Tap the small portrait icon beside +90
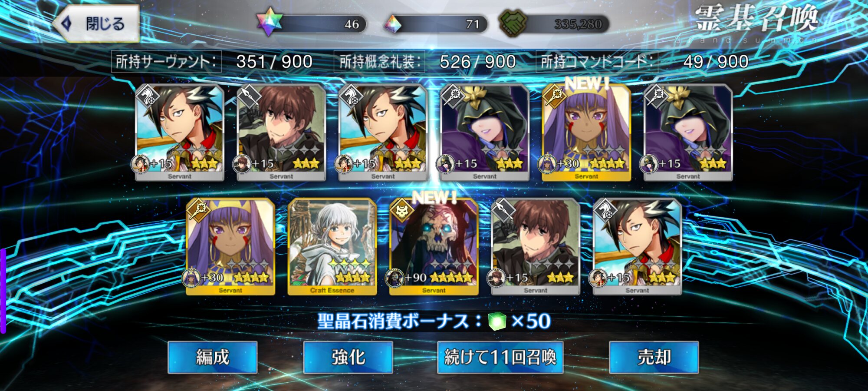This screenshot has height=391, width=868. coord(395,278)
